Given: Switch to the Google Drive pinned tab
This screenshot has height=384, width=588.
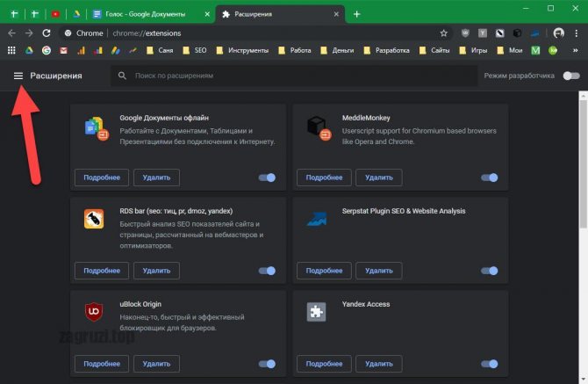Looking at the screenshot, I should (76, 14).
